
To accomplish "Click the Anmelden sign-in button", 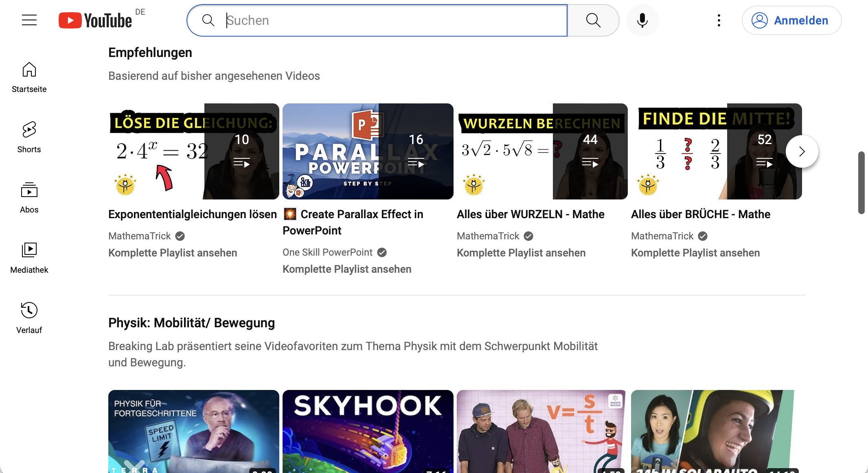I will tap(791, 20).
